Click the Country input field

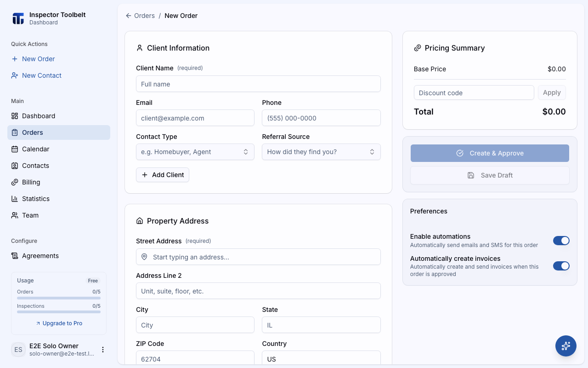click(321, 358)
